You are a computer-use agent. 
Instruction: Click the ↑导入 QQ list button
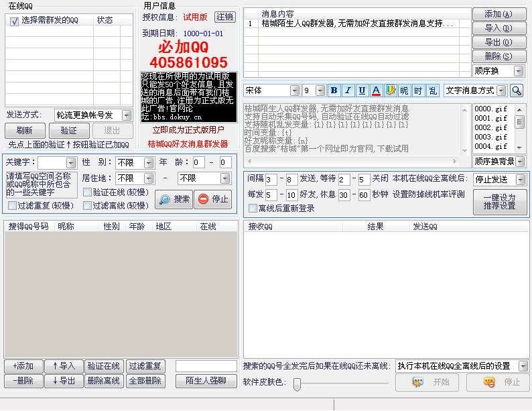point(64,366)
